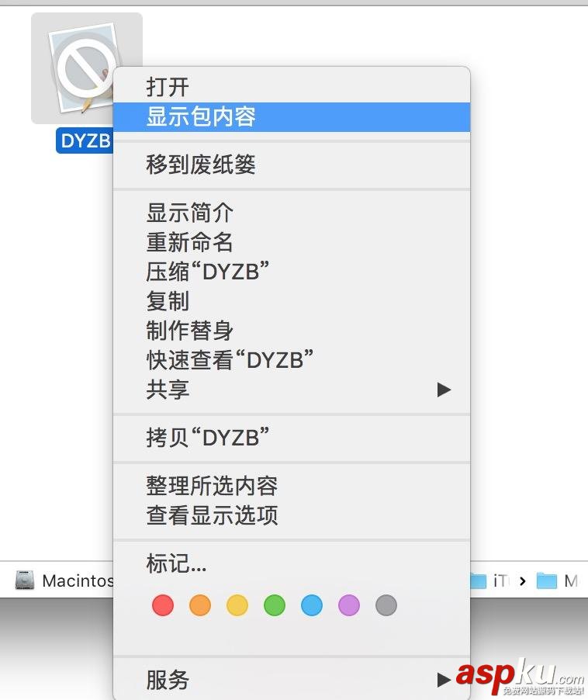Apply the gray tag dot
The image size is (588, 700).
coord(386,605)
